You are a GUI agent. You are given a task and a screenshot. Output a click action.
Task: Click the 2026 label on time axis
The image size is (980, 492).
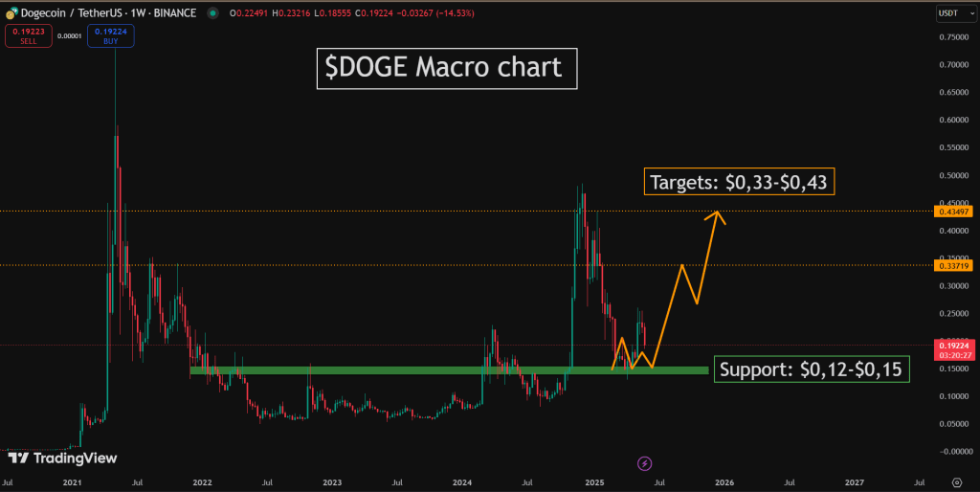(x=724, y=482)
